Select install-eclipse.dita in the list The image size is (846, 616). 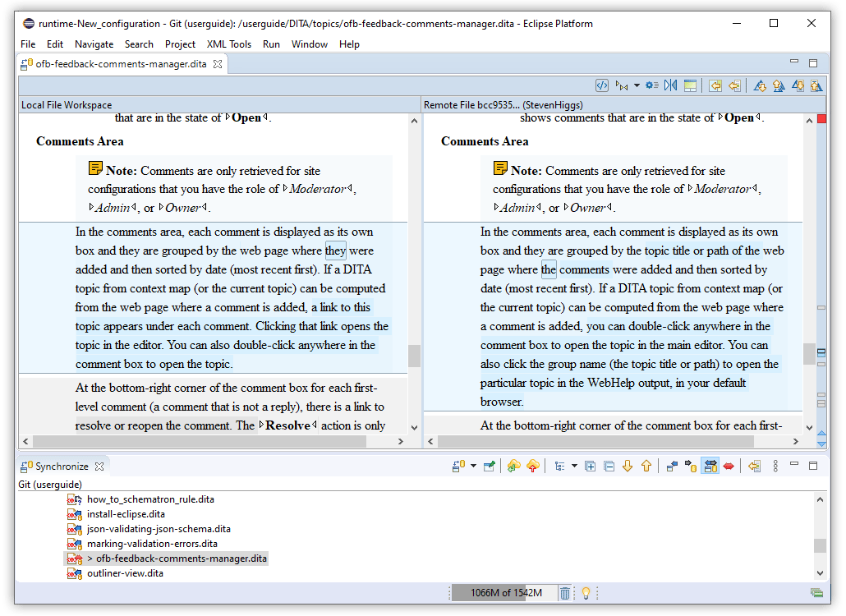(126, 514)
